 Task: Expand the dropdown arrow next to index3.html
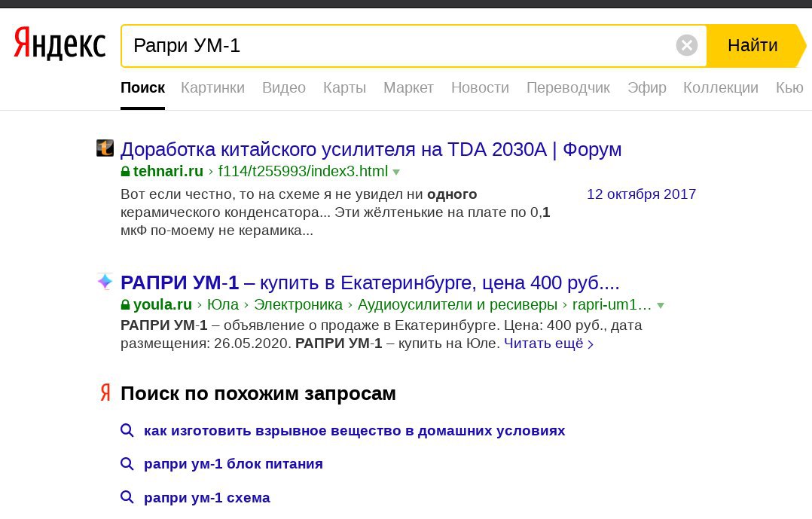pyautogui.click(x=396, y=172)
